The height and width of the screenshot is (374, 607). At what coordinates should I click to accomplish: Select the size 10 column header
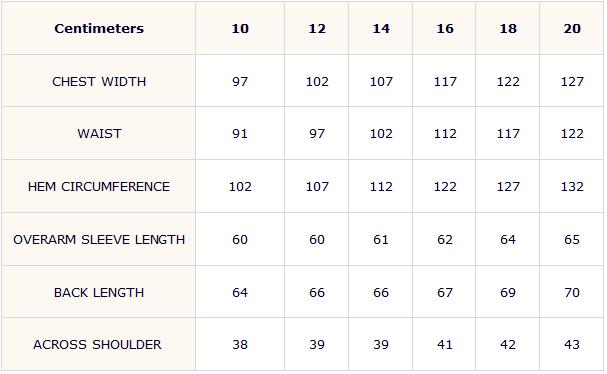pos(240,28)
